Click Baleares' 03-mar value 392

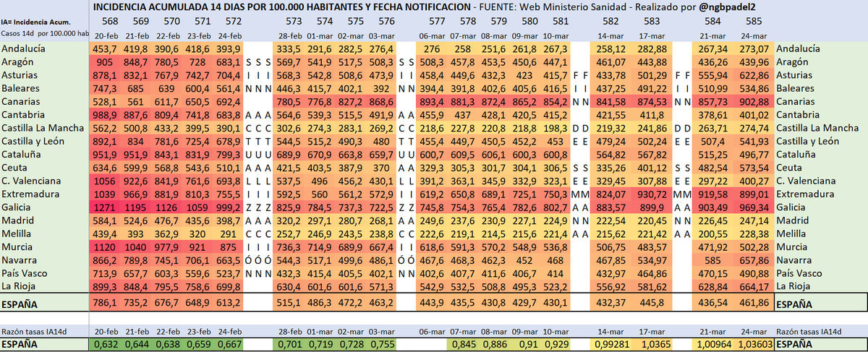(379, 88)
